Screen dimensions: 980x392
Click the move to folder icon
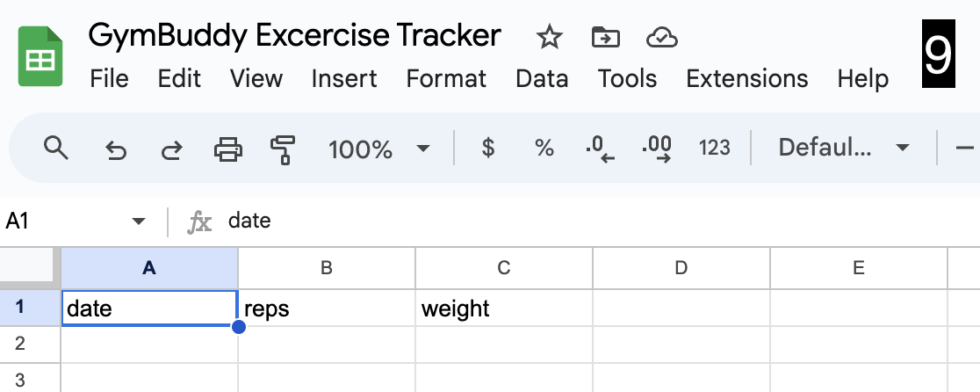(x=605, y=38)
